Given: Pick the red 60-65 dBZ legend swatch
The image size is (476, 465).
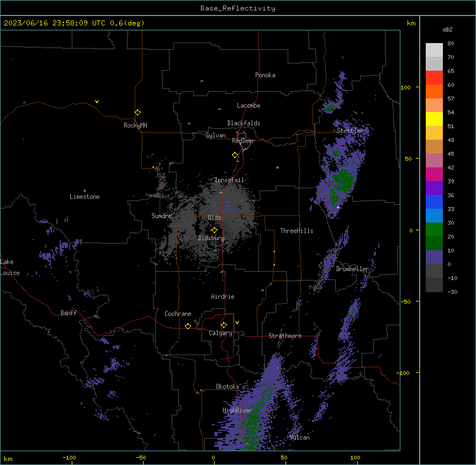Looking at the screenshot, I should click(434, 77).
